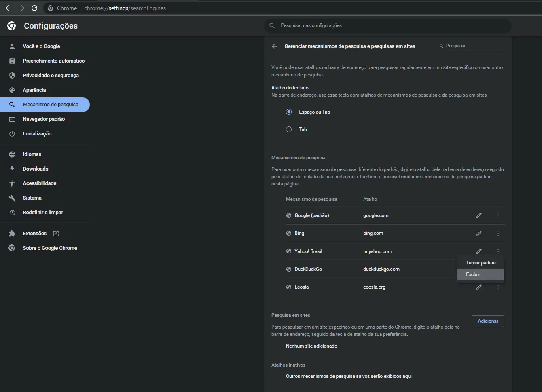Go back using arrow next to Gerenciar mecanismos
542x392 pixels.
pyautogui.click(x=274, y=46)
